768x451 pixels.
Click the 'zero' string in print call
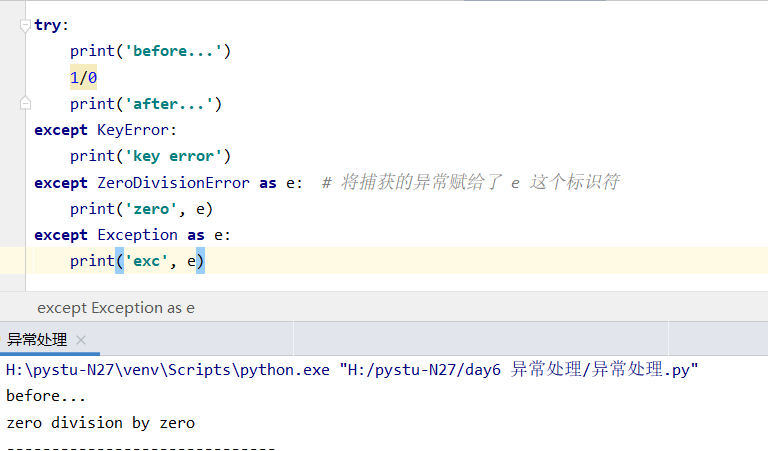click(x=151, y=209)
